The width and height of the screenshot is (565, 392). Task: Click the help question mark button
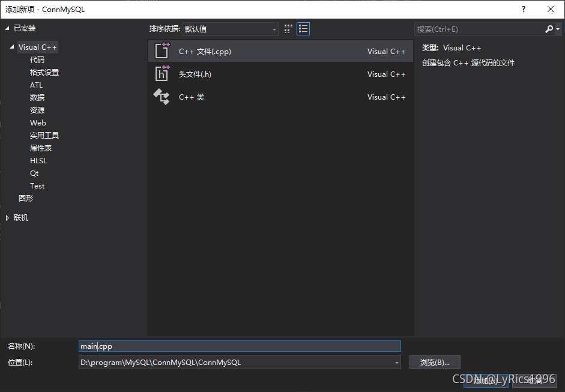coord(524,10)
